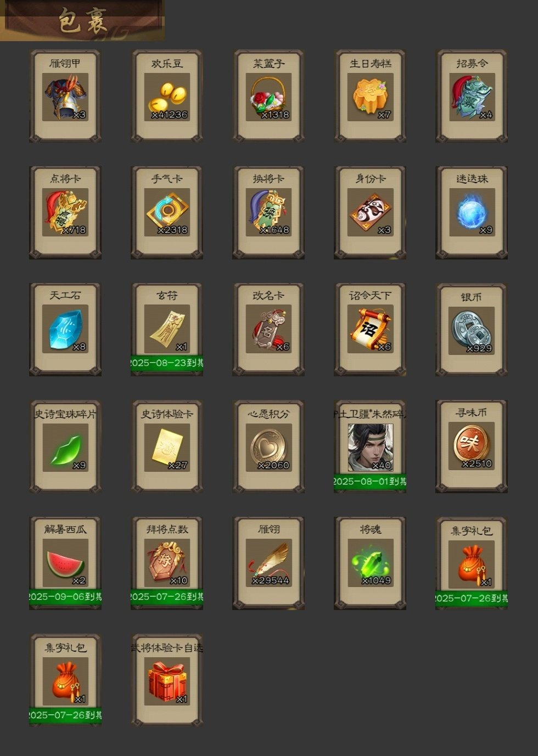
Task: Click the 菜篮子 flower basket icon
Action: (268, 96)
